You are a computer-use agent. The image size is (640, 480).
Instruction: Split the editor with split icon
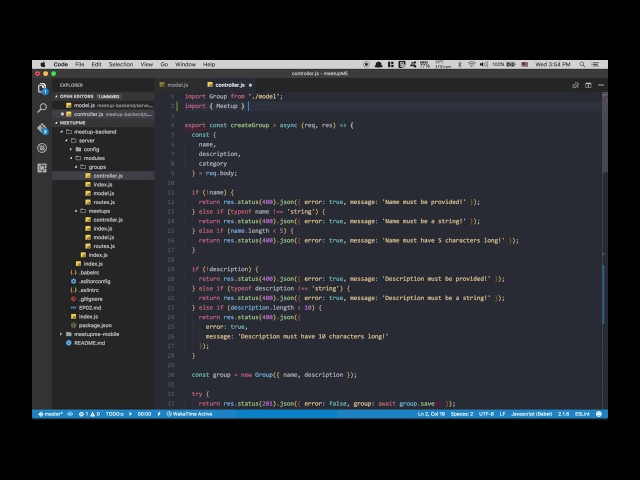(x=588, y=85)
